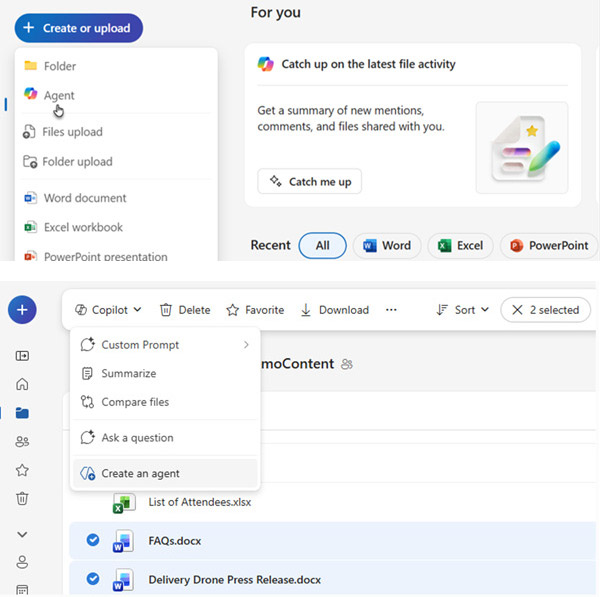
Task: Clear the 2 selected items
Action: [545, 310]
